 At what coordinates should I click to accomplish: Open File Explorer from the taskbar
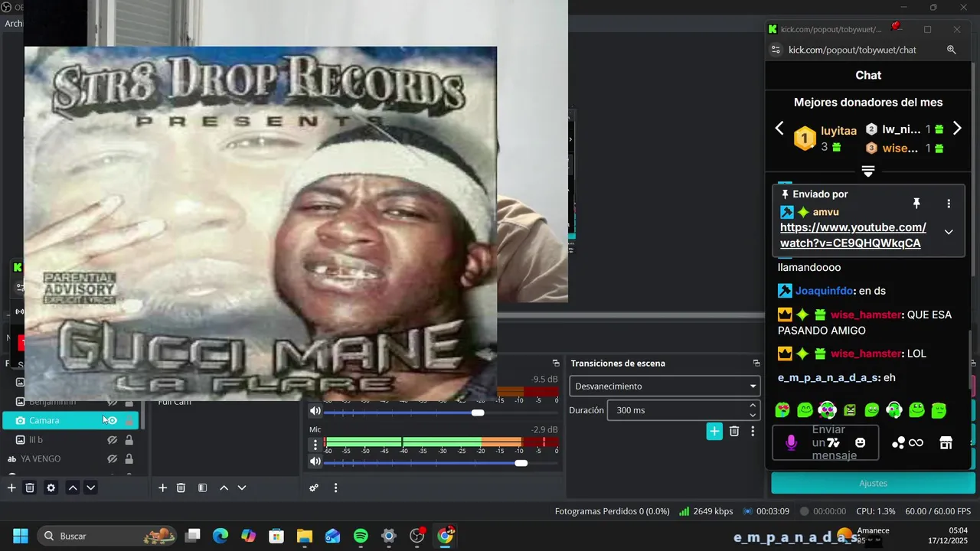305,536
